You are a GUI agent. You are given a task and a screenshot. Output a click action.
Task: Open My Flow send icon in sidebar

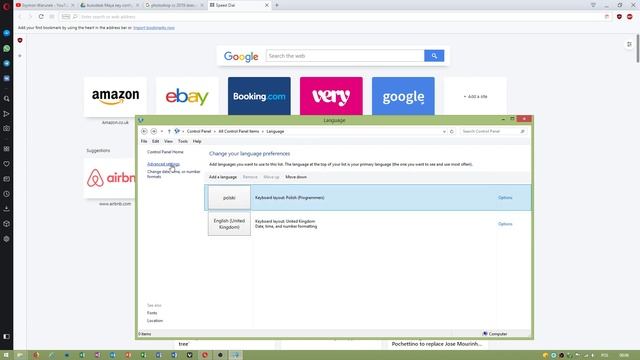tap(7, 114)
